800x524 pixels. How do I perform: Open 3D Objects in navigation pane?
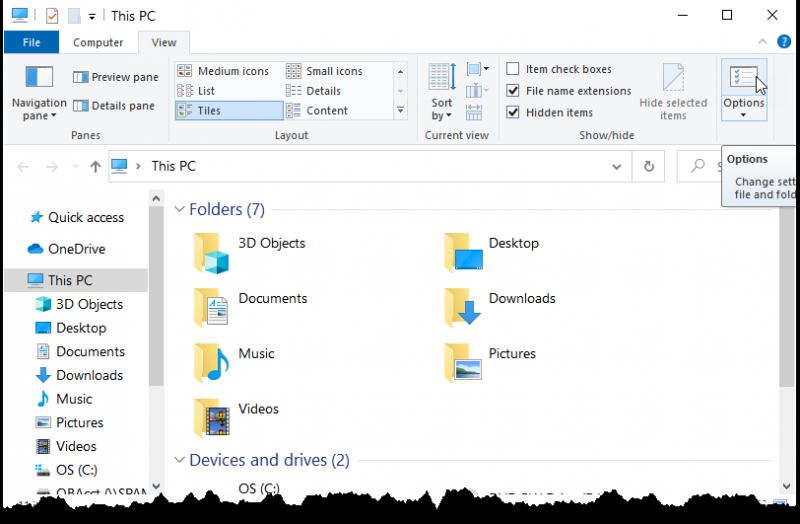[79, 304]
